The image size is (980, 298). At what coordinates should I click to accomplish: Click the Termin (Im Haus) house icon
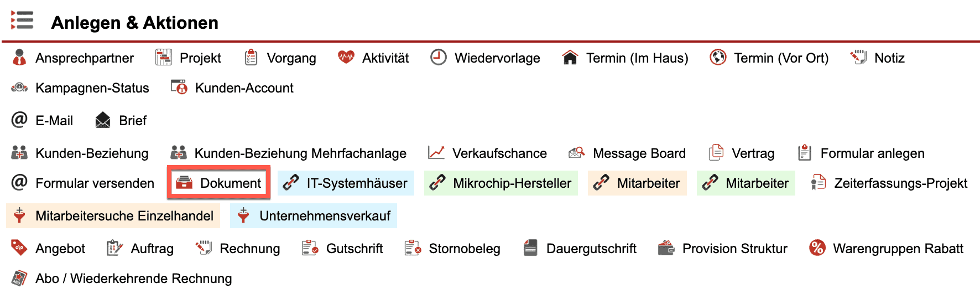point(570,58)
